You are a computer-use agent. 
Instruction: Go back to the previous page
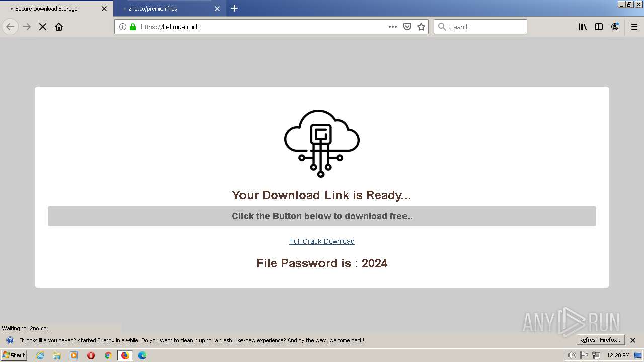10,27
